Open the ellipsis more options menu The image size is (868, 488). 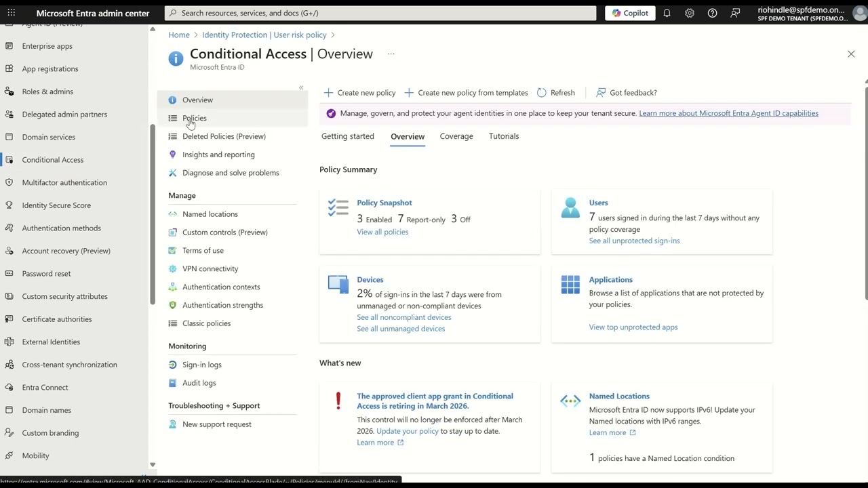[x=391, y=54]
